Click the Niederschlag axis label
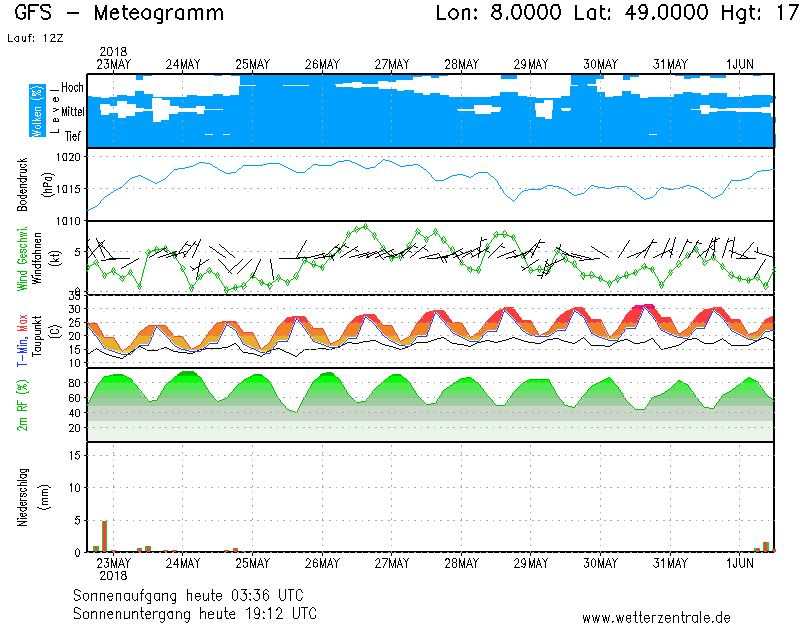The height and width of the screenshot is (625, 800). tap(22, 497)
